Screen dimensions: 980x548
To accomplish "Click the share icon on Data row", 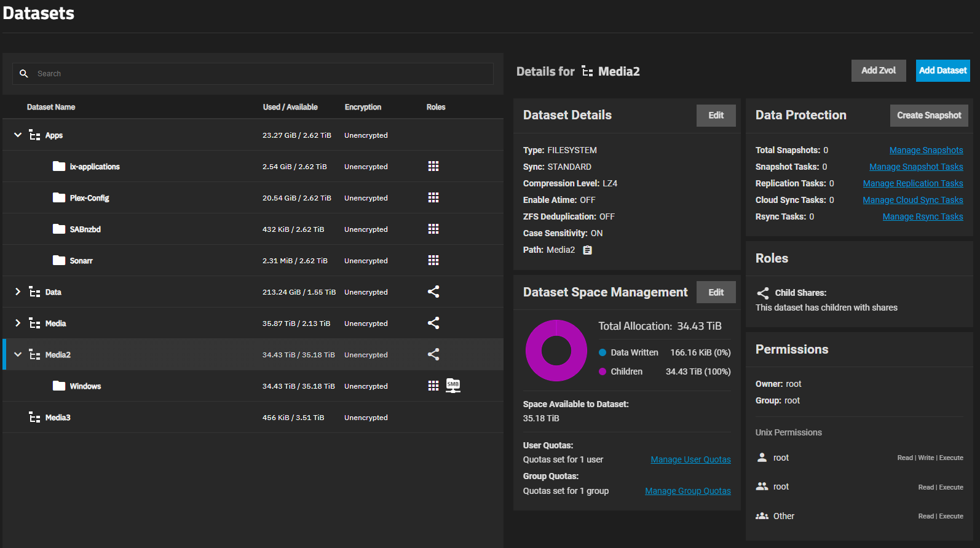I will [433, 292].
